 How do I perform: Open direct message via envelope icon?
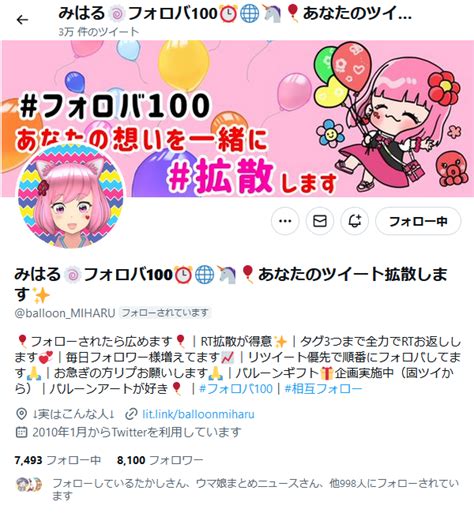tap(320, 221)
